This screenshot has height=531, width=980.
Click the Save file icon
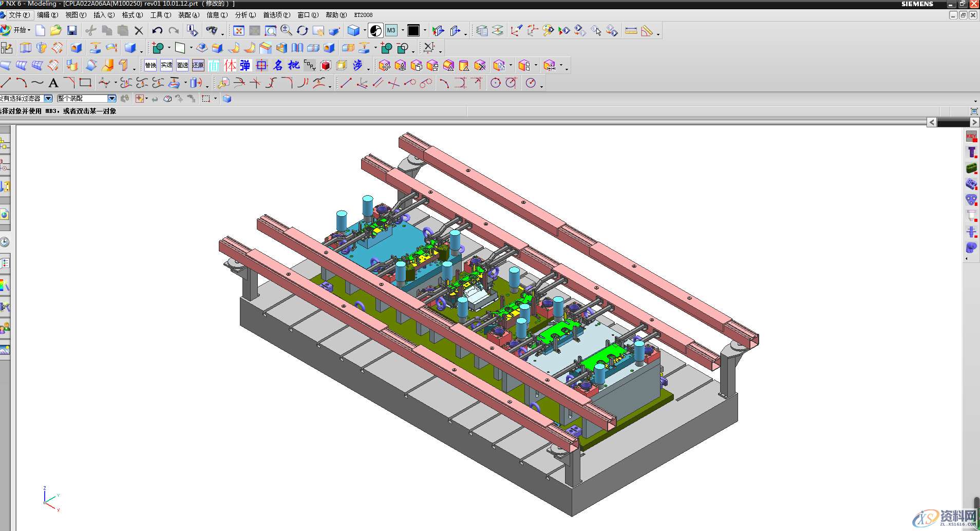(72, 31)
